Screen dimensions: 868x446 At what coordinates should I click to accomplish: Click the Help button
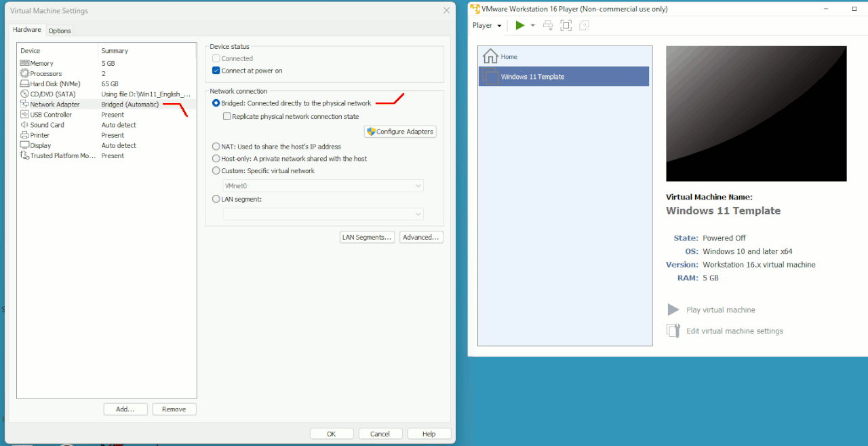coord(429,434)
